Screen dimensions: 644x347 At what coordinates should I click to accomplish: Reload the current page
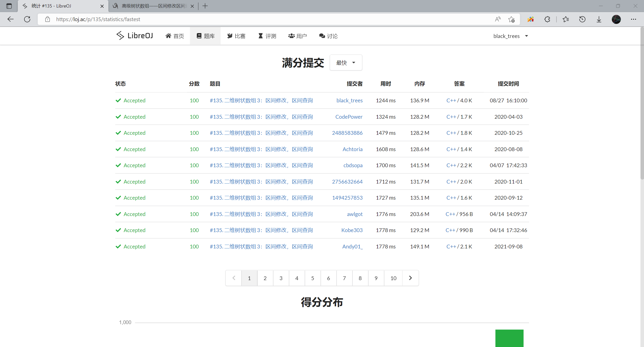point(27,19)
